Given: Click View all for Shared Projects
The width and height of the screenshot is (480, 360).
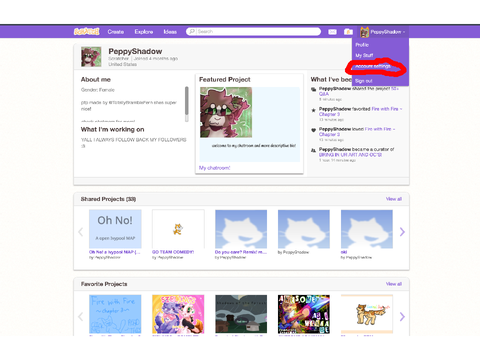Looking at the screenshot, I should point(394,199).
